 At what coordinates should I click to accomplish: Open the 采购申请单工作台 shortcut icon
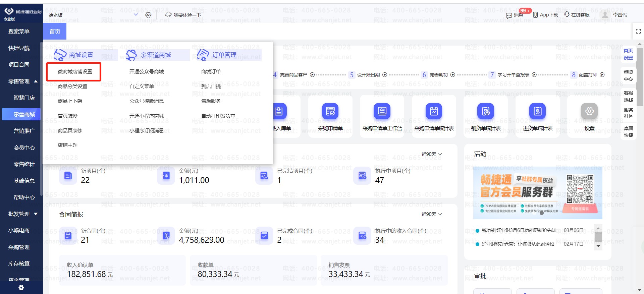pyautogui.click(x=382, y=111)
